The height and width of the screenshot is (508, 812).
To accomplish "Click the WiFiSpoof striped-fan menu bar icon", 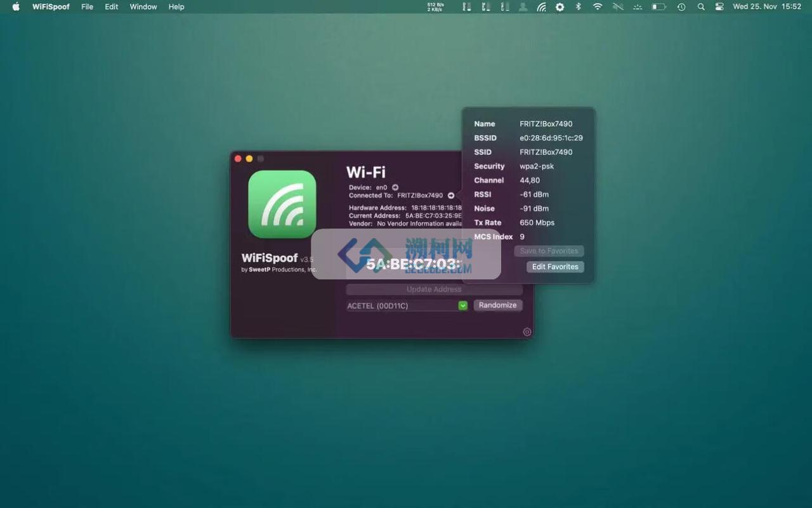I will coord(541,7).
